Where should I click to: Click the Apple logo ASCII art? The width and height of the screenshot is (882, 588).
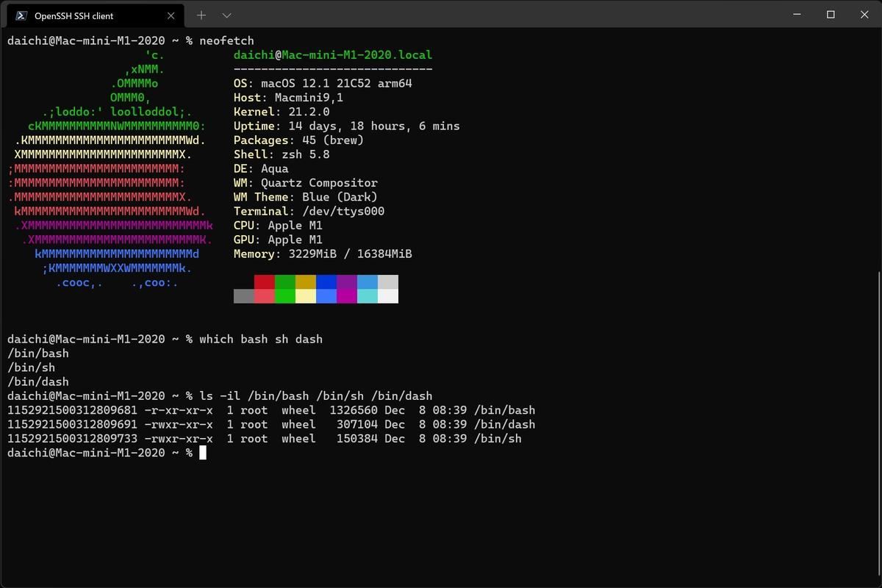(110, 169)
